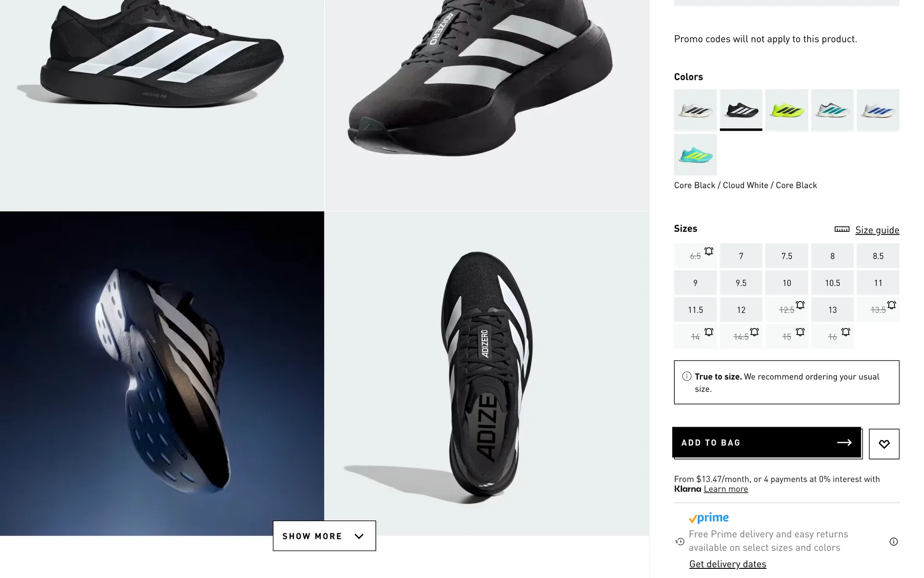Click notify bell on size 14
Image resolution: width=924 pixels, height=578 pixels.
(x=709, y=332)
